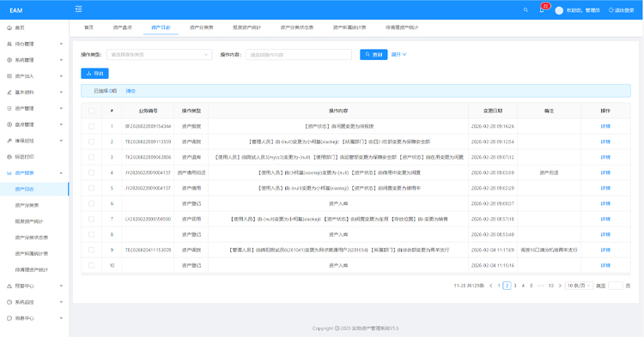Click the 资产管理 sidebar icon

pyautogui.click(x=9, y=108)
